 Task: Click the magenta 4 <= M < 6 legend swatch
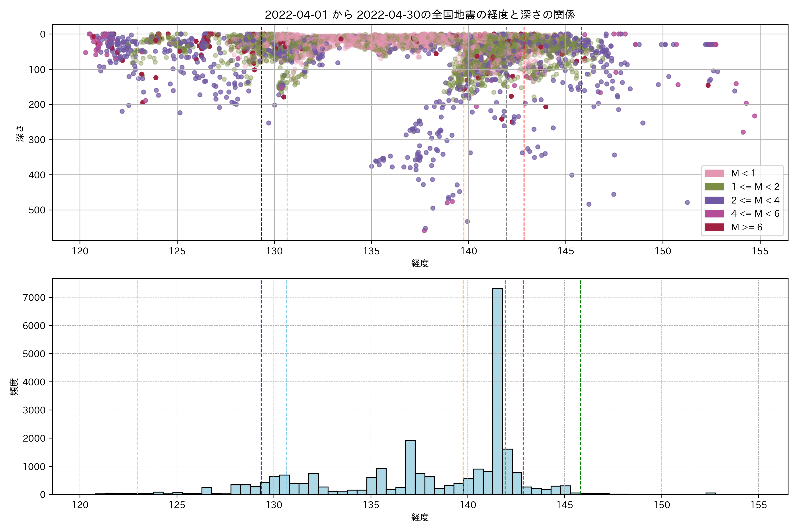coord(714,214)
